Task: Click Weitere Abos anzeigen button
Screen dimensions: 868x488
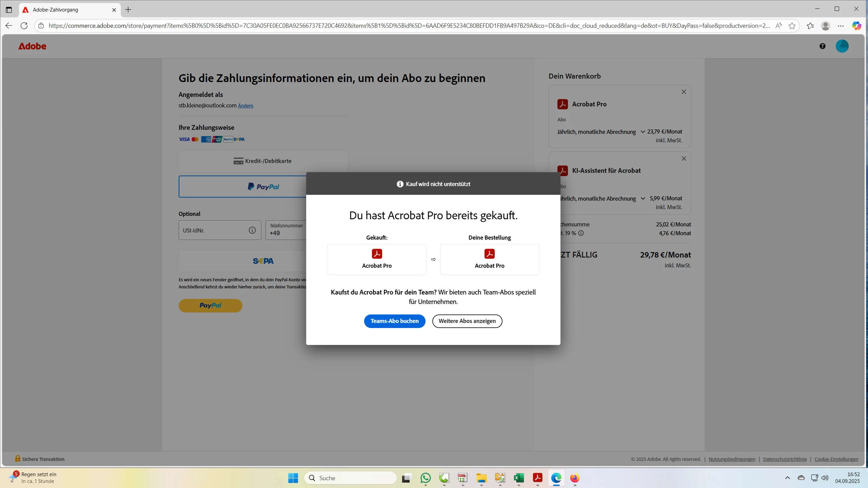Action: (467, 321)
